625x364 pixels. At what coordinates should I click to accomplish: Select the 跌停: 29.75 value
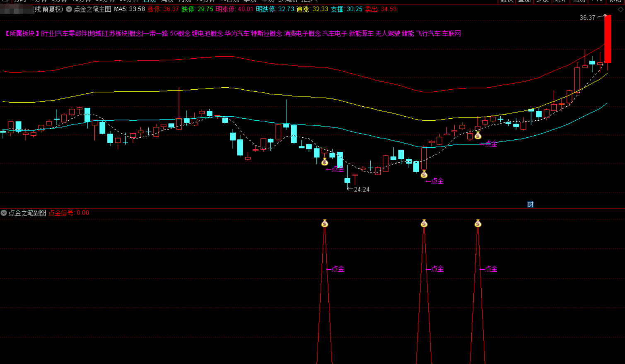coord(198,9)
